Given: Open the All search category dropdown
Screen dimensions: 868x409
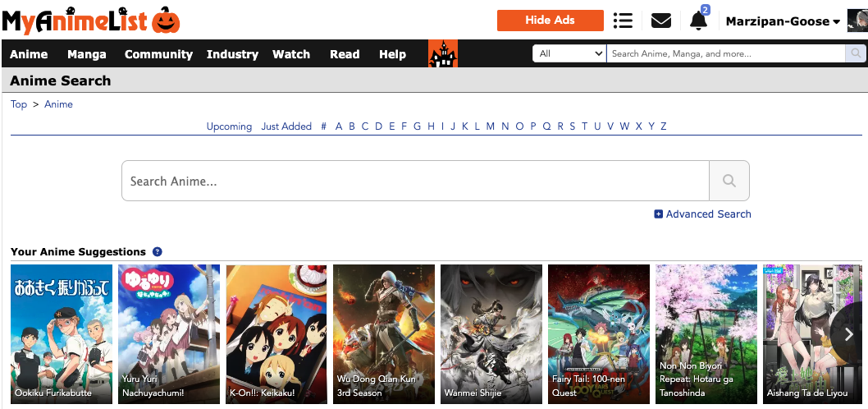Looking at the screenshot, I should point(569,53).
